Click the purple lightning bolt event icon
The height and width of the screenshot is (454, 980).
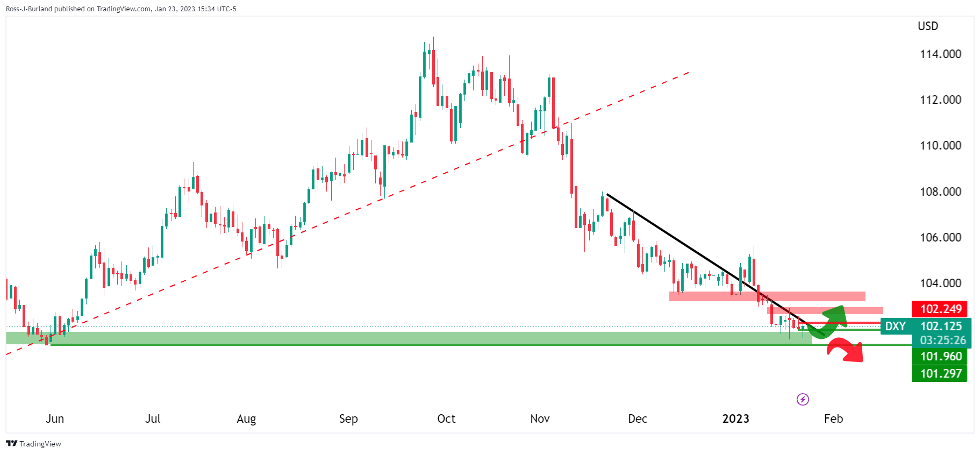[802, 399]
